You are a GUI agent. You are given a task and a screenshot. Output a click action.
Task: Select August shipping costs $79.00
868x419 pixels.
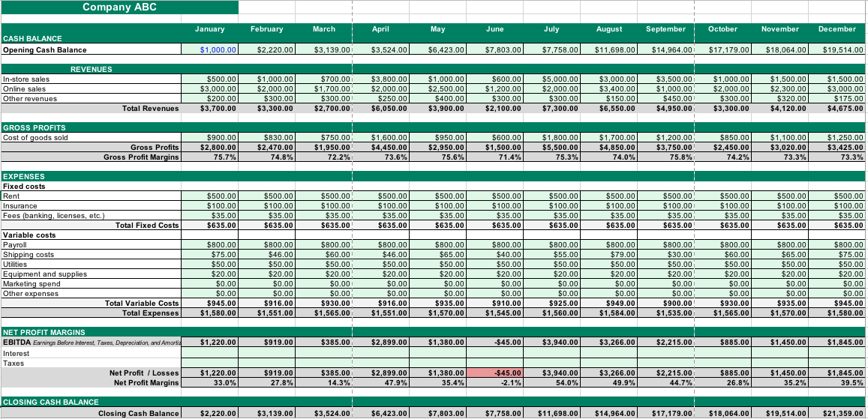coord(608,254)
